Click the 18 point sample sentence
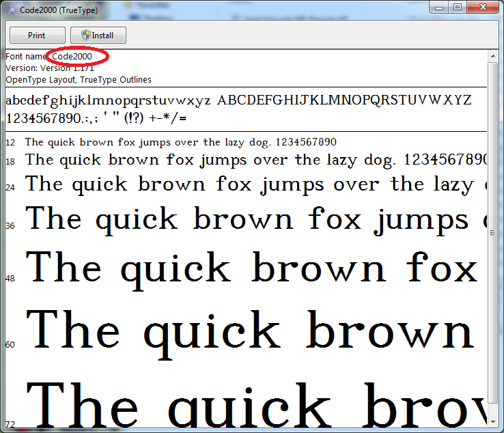 click(256, 160)
